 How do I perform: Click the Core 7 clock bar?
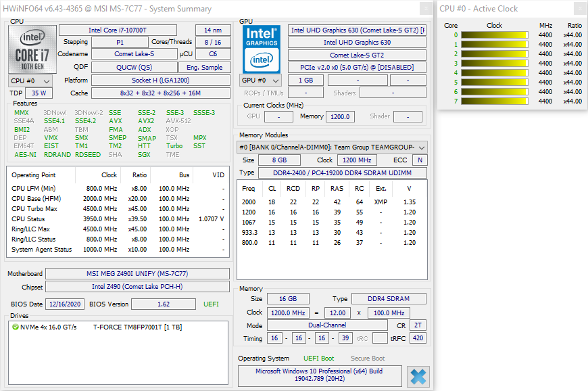(x=495, y=101)
